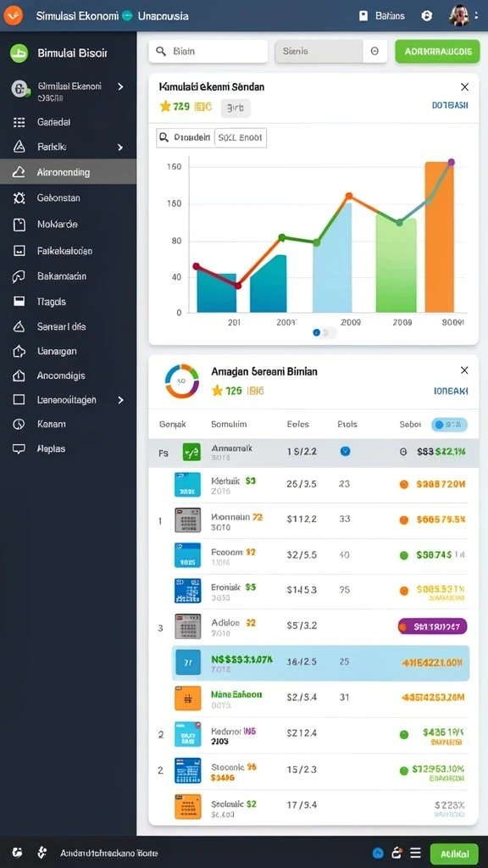Click the Bieln search input field
Viewport: 488px width, 868px height.
(x=208, y=52)
